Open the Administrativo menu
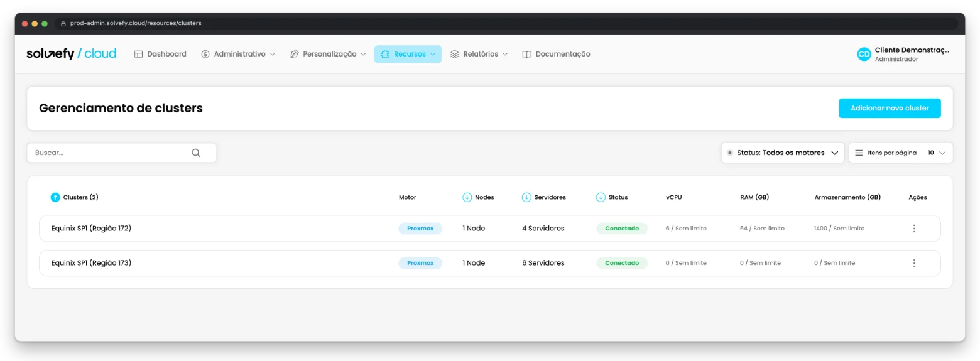This screenshot has width=980, height=361. tap(238, 54)
